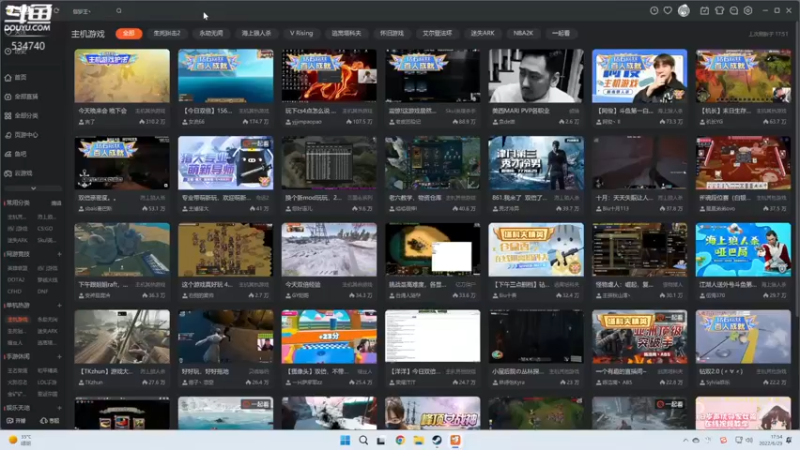Open the 鱼吧 fish bar sidebar item

pyautogui.click(x=16, y=154)
